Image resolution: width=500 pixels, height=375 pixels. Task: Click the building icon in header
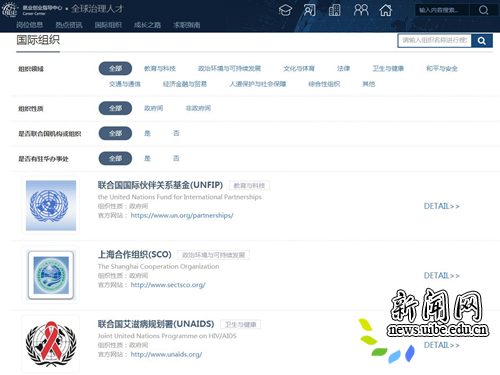pyautogui.click(x=334, y=10)
